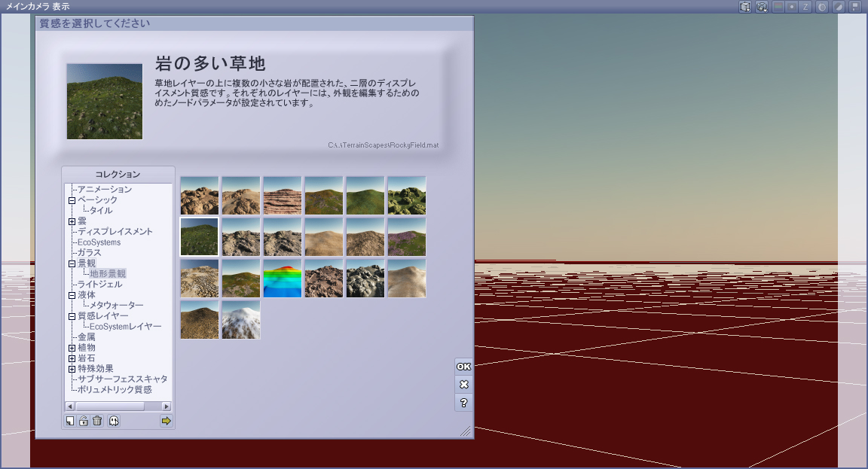
Task: Show alpha channel with the dot icon
Action: [792, 7]
